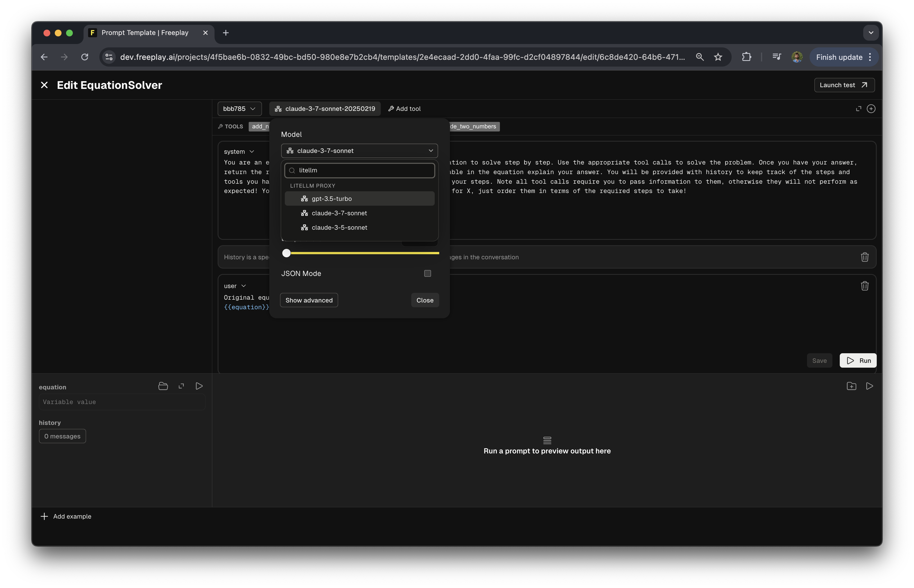This screenshot has width=914, height=588.
Task: Click the Show advanced button
Action: pyautogui.click(x=309, y=300)
